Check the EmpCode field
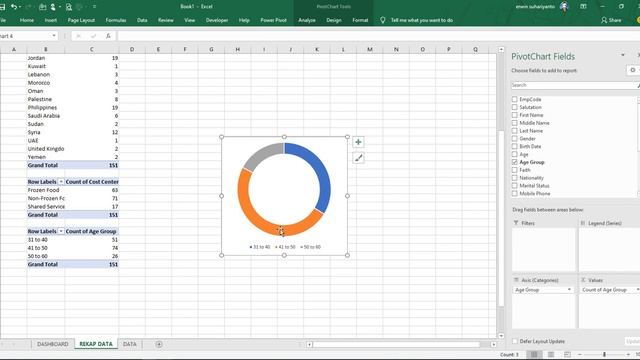Viewport: 640px width, 360px height. (514, 99)
